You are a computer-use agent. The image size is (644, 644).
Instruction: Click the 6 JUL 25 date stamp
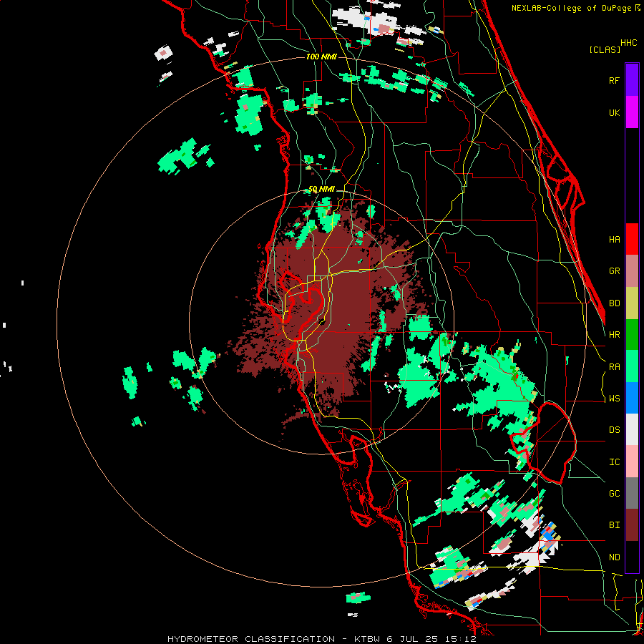click(x=411, y=639)
